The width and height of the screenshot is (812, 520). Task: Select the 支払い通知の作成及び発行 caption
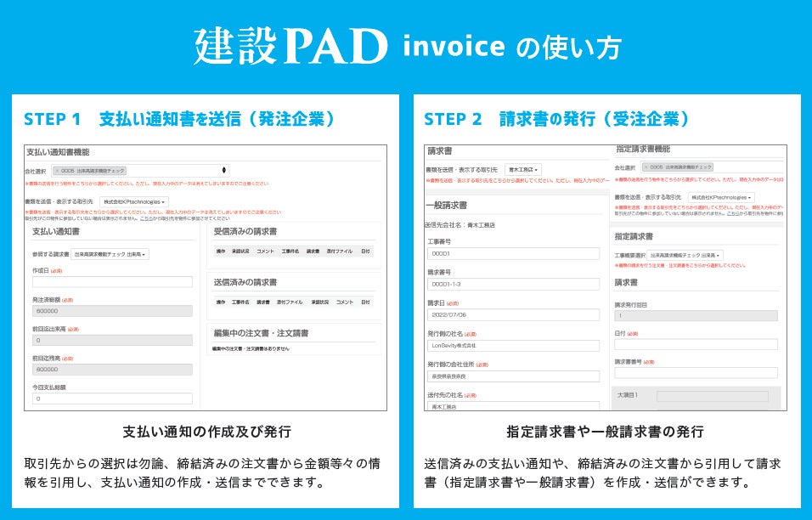point(206,432)
